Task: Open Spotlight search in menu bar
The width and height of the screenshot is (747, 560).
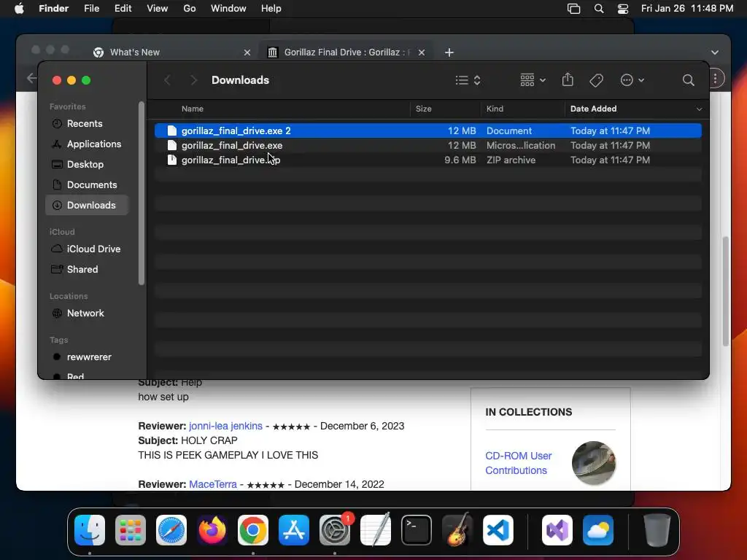Action: coord(599,9)
